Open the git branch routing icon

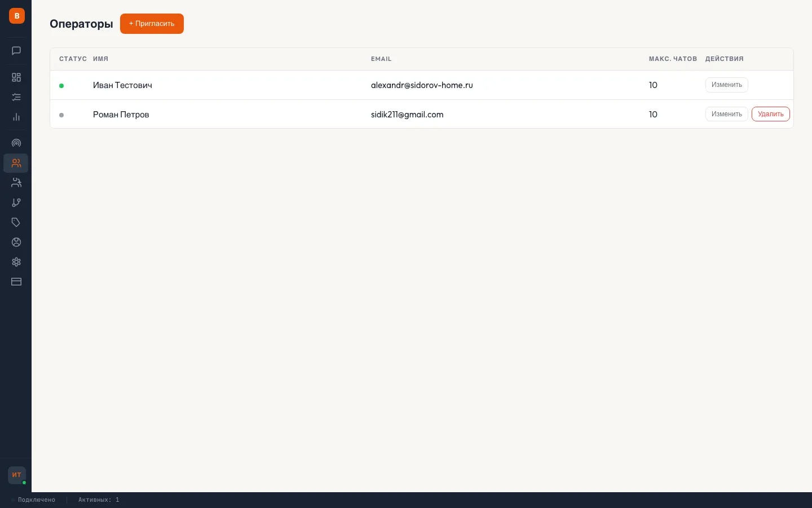coord(16,203)
